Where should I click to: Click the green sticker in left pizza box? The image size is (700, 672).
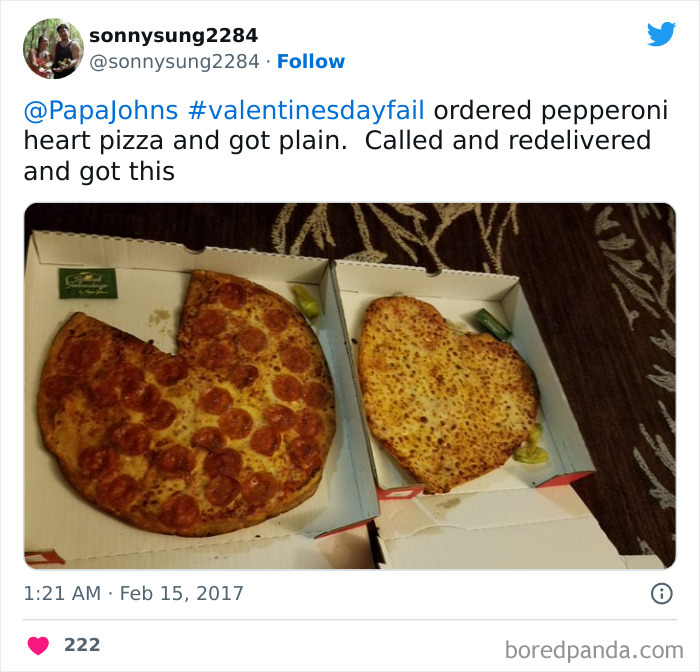(88, 283)
